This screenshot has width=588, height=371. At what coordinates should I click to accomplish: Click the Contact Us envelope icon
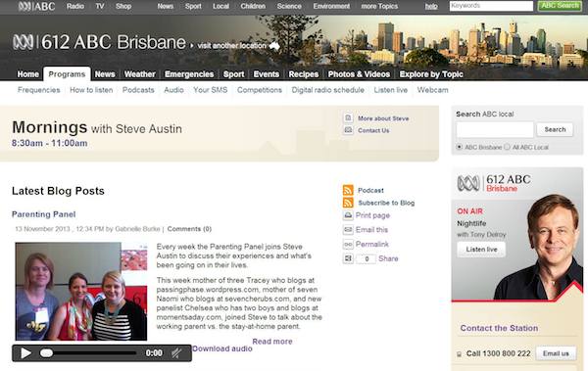(348, 130)
